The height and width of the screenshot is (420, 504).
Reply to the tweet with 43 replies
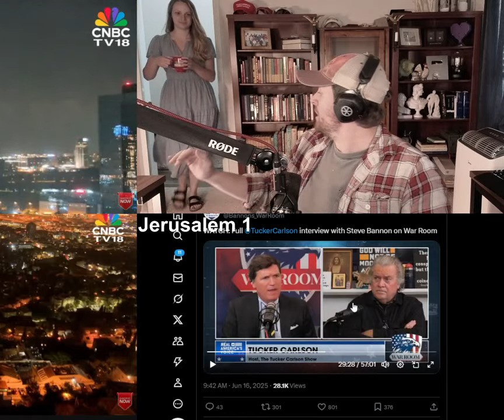214,407
